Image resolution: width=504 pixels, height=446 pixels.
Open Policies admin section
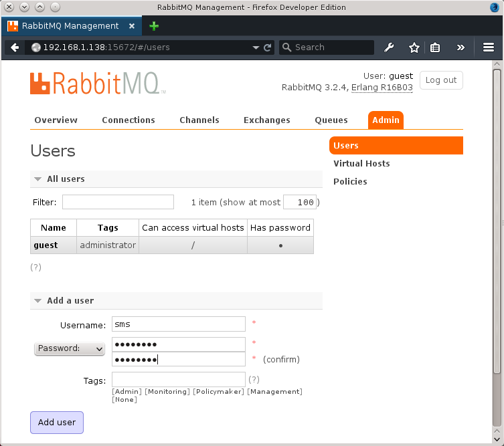click(x=350, y=181)
